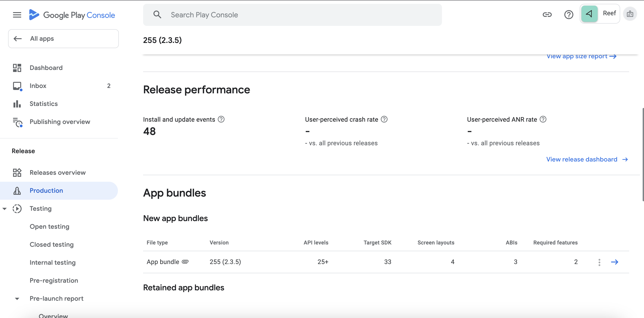The height and width of the screenshot is (318, 644).
Task: Click the Screen layouts column header
Action: pyautogui.click(x=436, y=243)
